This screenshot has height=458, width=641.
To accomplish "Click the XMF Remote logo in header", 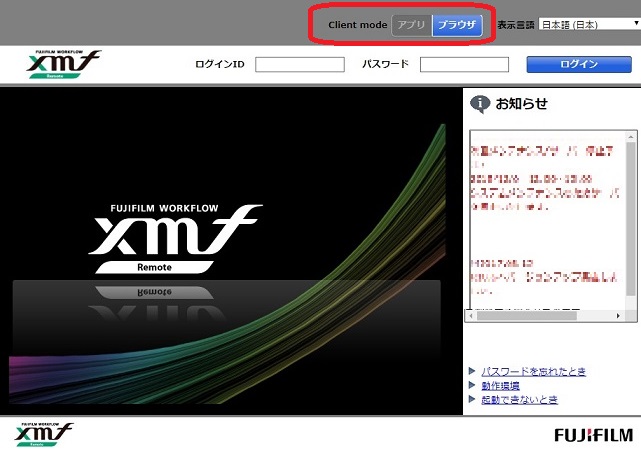I will click(64, 64).
